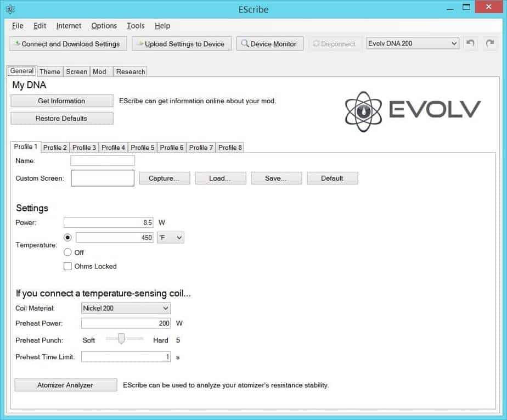507x420 pixels.
Task: Click the Power value field showing 8.5
Action: click(x=108, y=222)
